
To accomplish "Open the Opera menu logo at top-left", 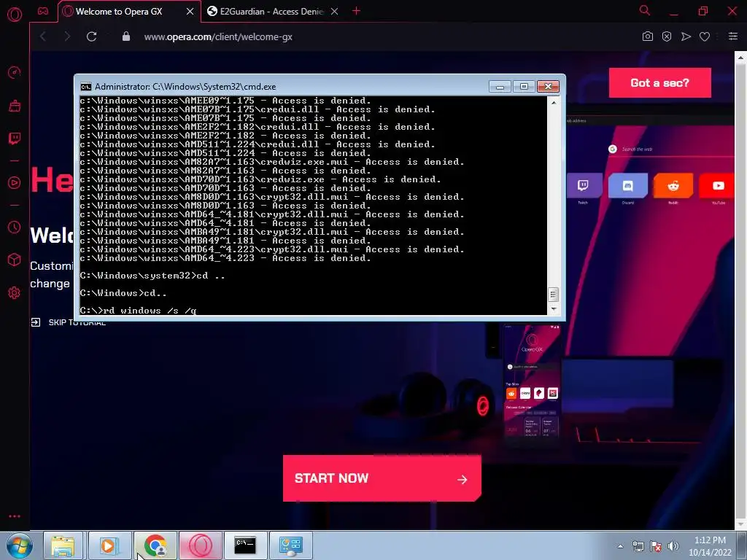I will (x=15, y=14).
